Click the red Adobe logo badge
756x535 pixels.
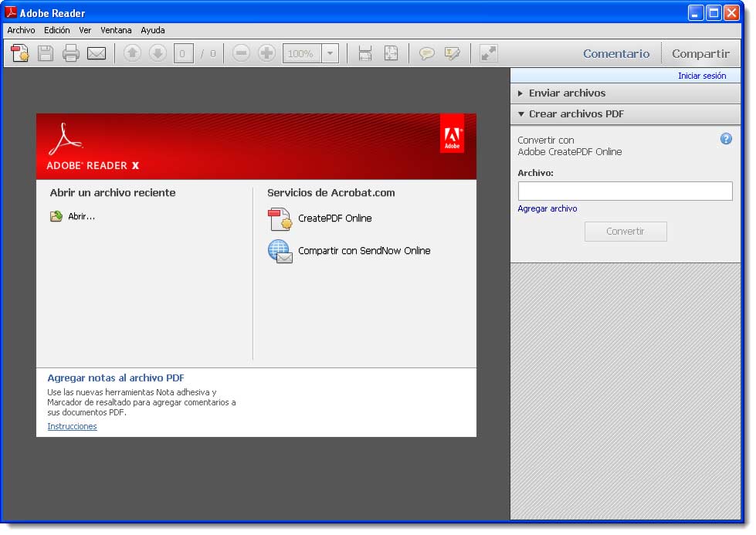pos(452,134)
